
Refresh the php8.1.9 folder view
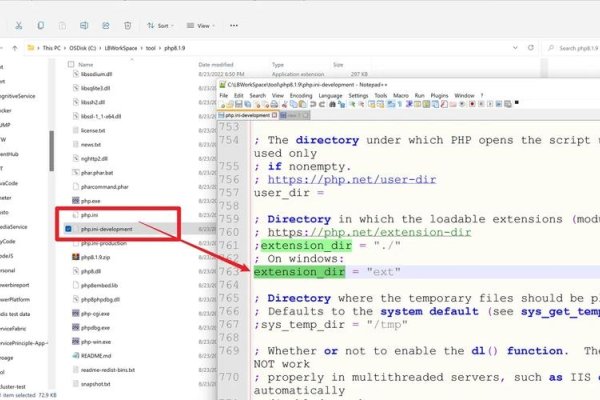[x=531, y=48]
